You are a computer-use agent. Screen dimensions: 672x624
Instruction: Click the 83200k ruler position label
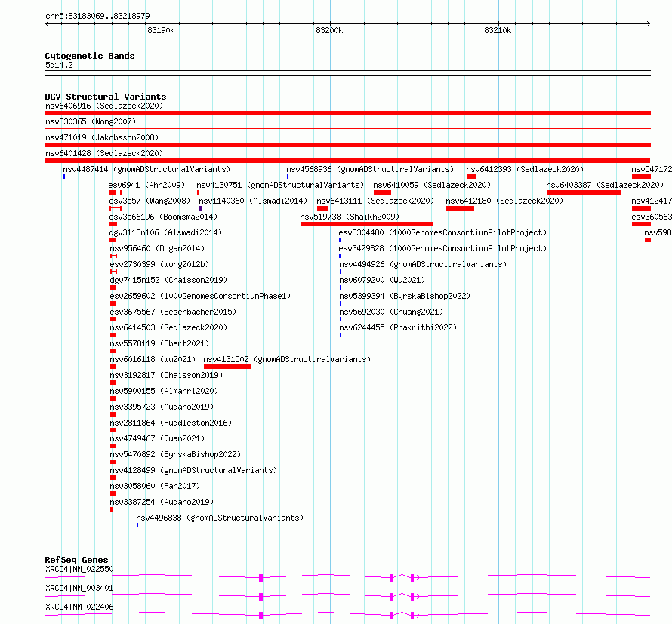point(329,30)
